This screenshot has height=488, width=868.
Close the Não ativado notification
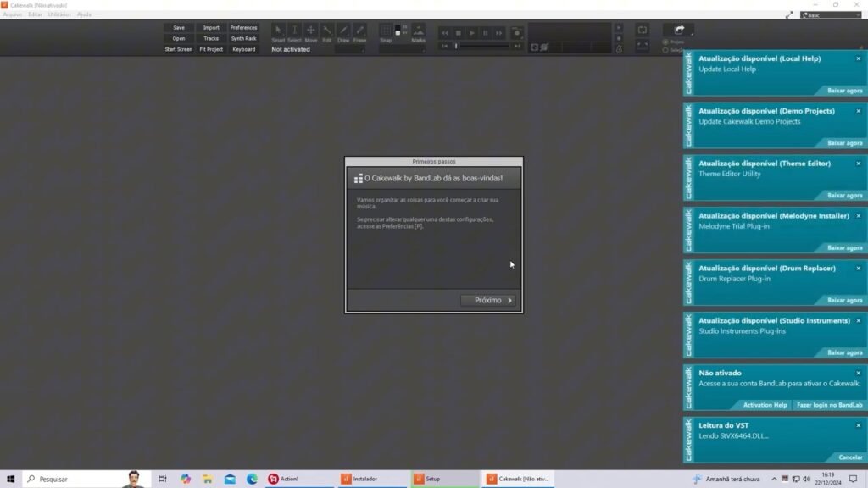859,374
